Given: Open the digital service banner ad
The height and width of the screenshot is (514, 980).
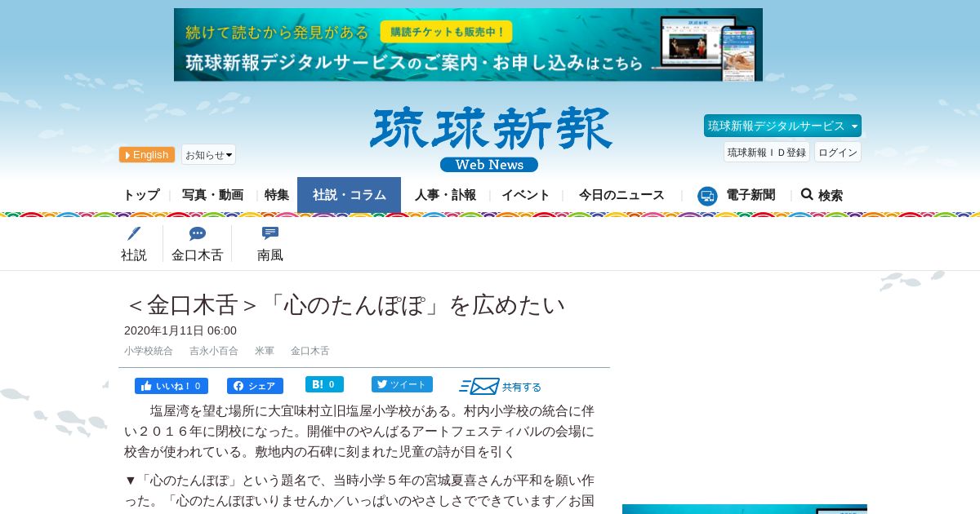Looking at the screenshot, I should tap(468, 45).
